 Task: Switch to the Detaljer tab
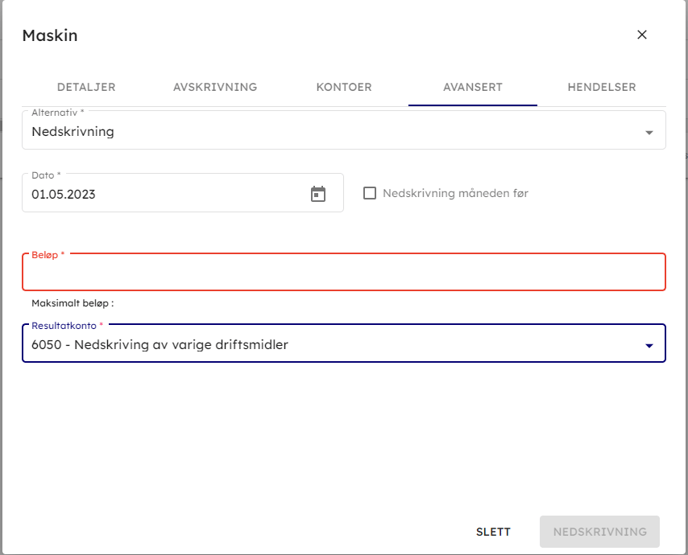click(x=86, y=87)
